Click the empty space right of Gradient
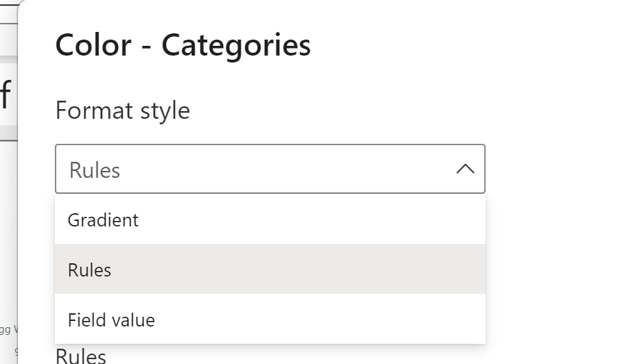Screen dimensions: 619x364 [x=313, y=220]
